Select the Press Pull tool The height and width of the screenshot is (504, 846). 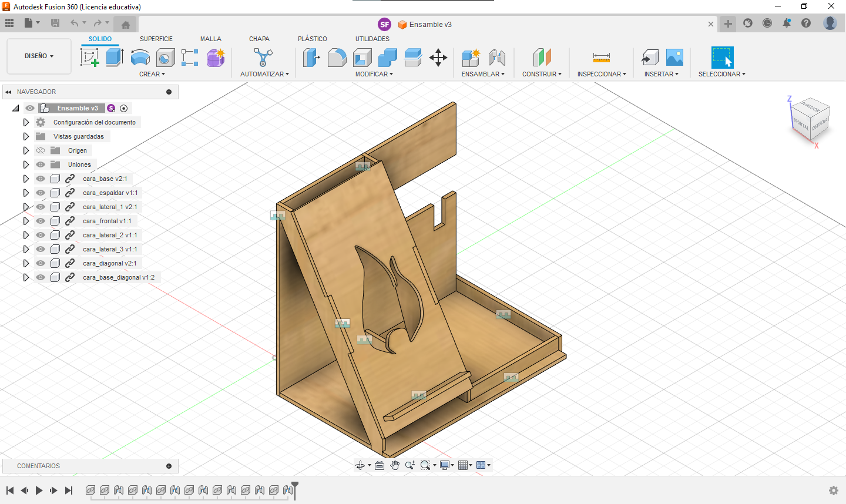(311, 58)
